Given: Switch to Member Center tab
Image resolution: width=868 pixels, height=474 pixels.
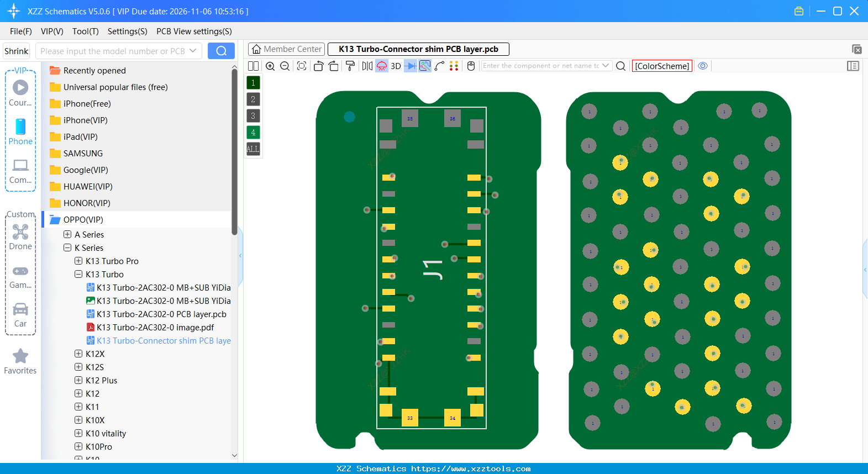Looking at the screenshot, I should click(x=286, y=49).
